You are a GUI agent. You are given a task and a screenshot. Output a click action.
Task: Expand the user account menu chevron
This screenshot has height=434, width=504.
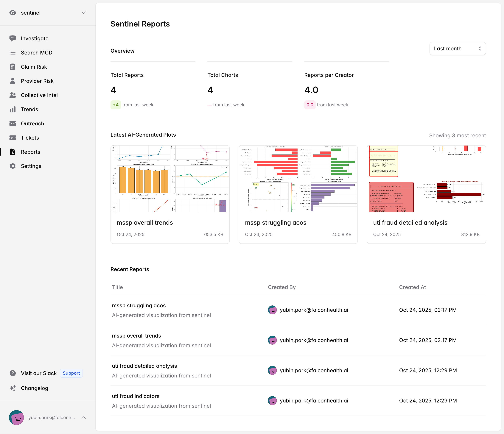pyautogui.click(x=83, y=417)
